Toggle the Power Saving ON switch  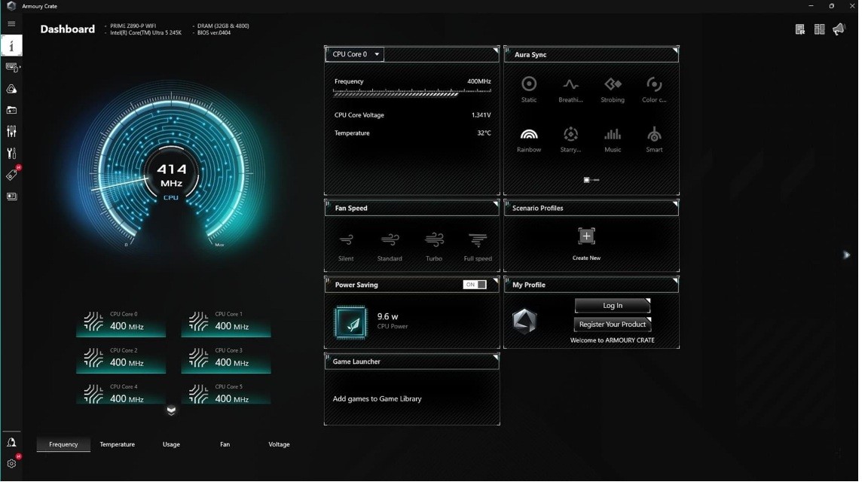[475, 285]
